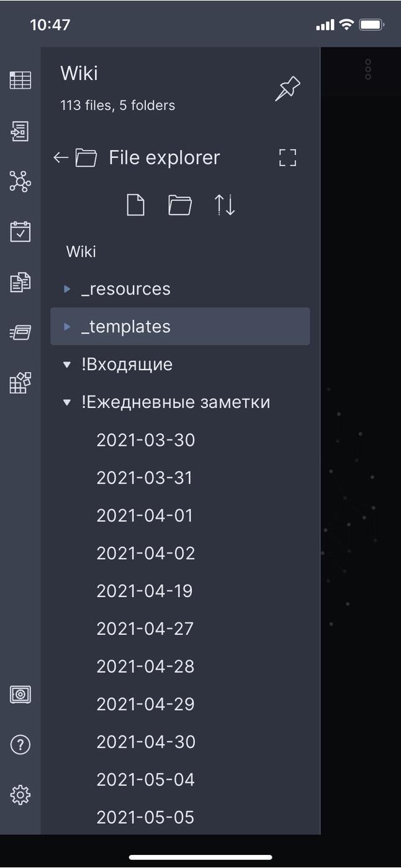Open the help question mark icon
This screenshot has height=868, width=401.
(20, 745)
